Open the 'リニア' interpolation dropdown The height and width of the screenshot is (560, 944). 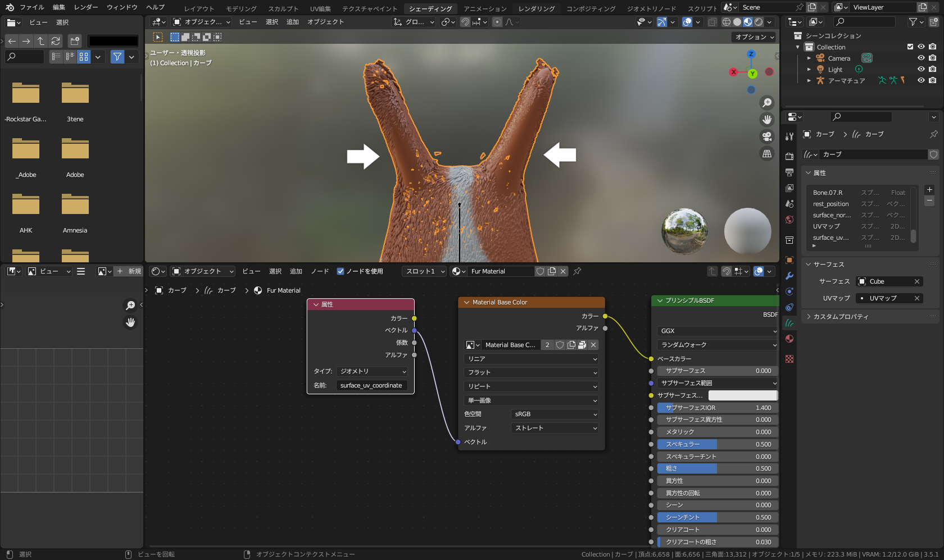532,359
